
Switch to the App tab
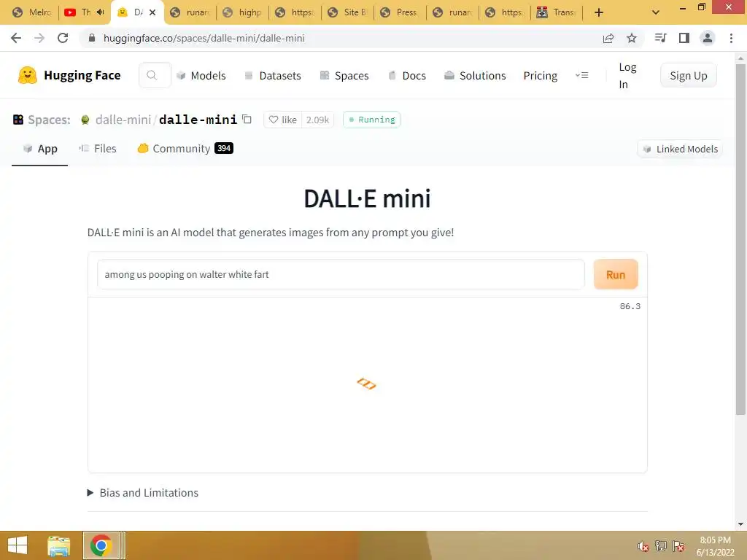click(x=40, y=149)
